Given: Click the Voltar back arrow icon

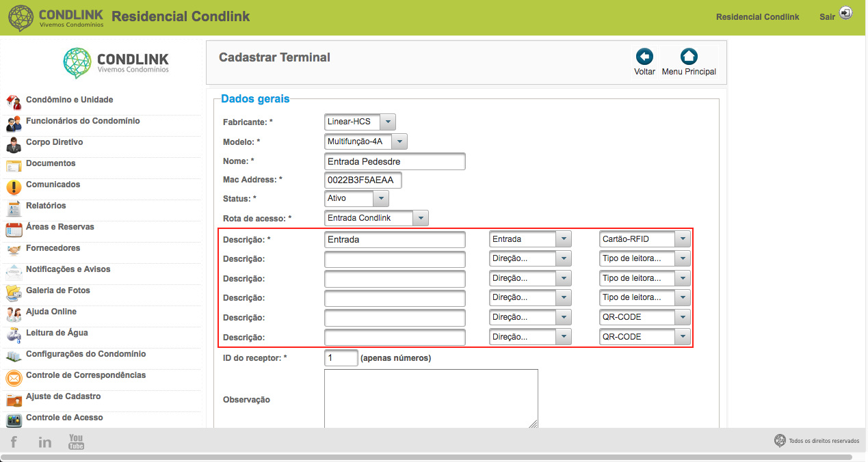Looking at the screenshot, I should [644, 57].
